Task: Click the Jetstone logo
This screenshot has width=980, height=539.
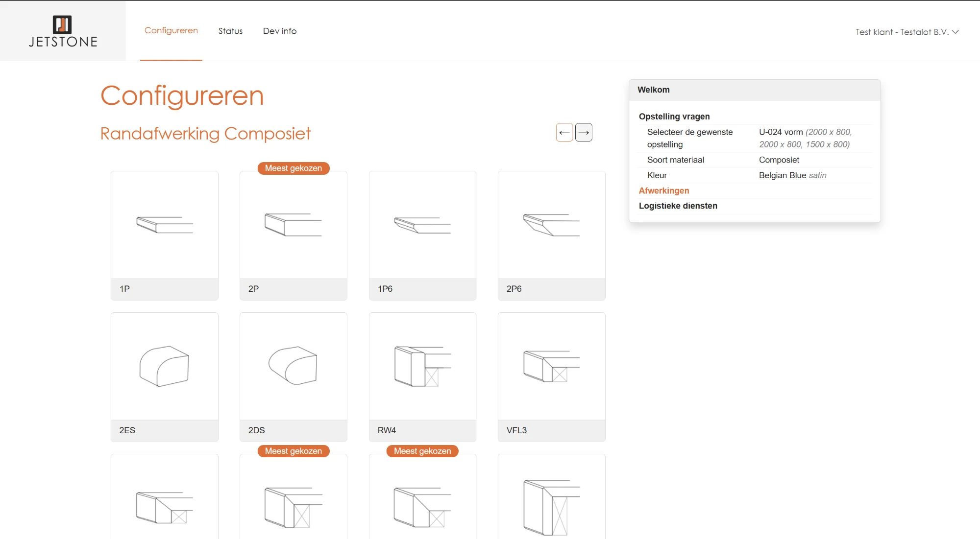Action: coord(63,31)
